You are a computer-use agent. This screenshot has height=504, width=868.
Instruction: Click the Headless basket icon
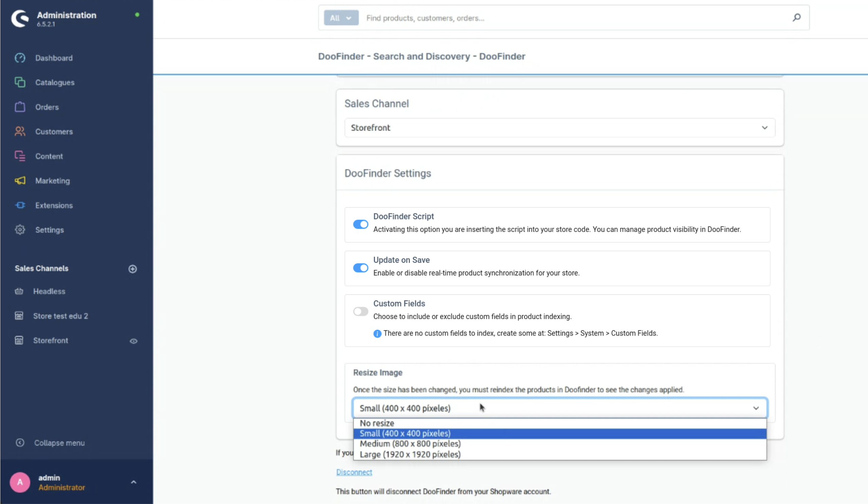(19, 291)
